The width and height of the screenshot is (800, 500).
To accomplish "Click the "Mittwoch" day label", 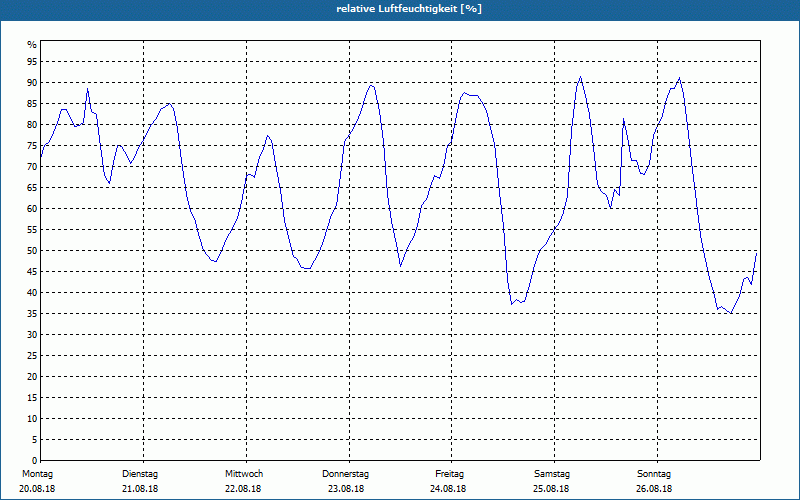I will coord(244,474).
